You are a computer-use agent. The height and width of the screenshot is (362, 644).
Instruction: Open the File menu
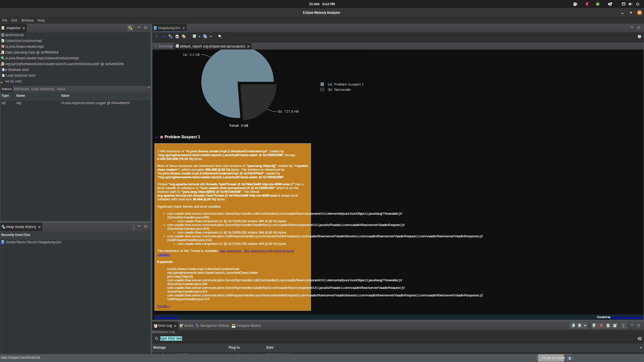coord(5,20)
